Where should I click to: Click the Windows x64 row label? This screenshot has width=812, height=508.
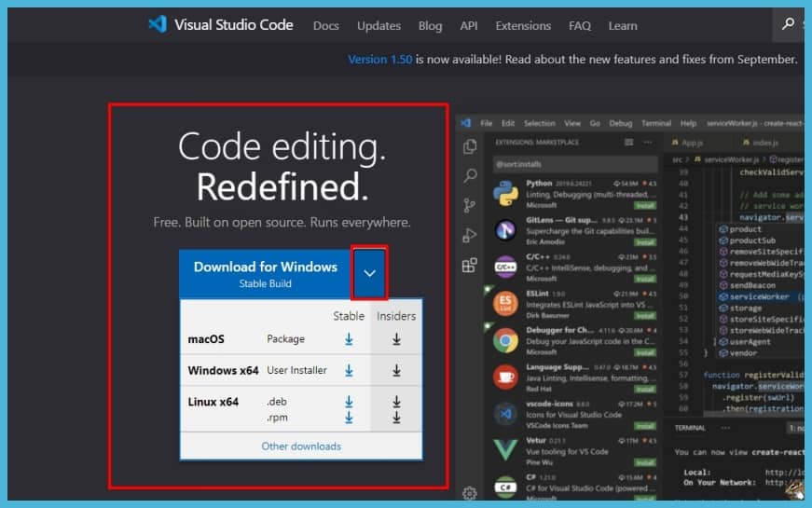click(223, 370)
